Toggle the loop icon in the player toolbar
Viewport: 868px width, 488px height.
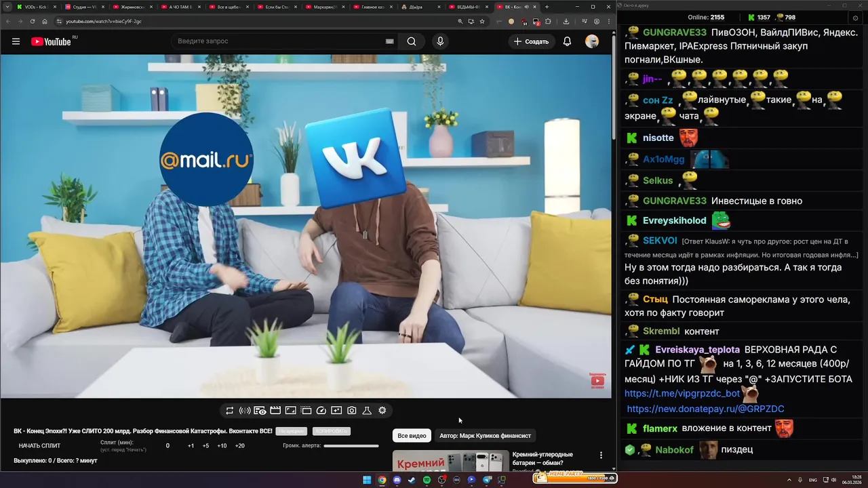pyautogui.click(x=230, y=411)
